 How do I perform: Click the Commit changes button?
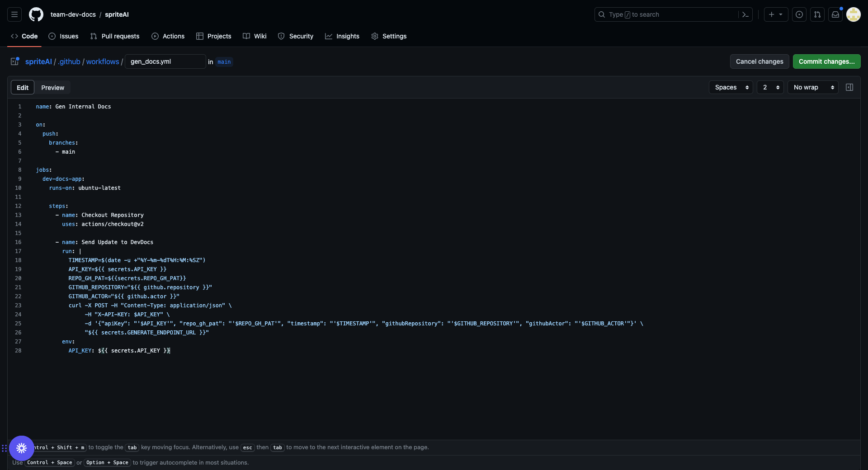point(826,61)
